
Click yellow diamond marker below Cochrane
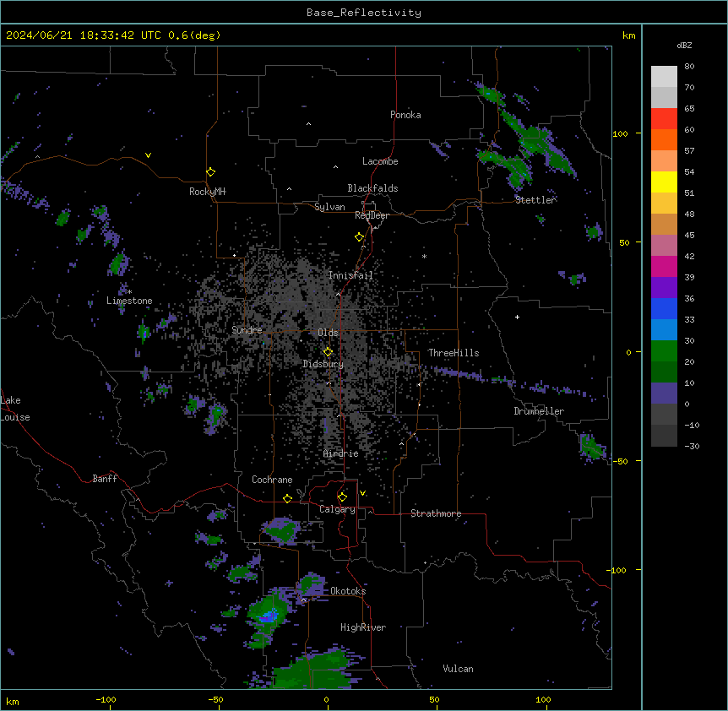tap(287, 498)
